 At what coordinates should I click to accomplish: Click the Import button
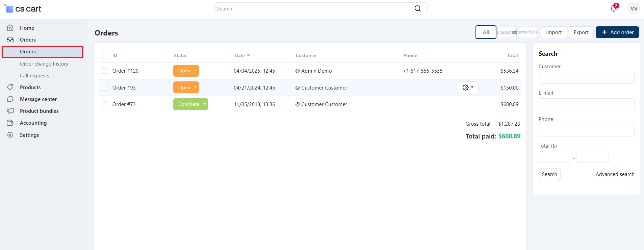coord(554,32)
